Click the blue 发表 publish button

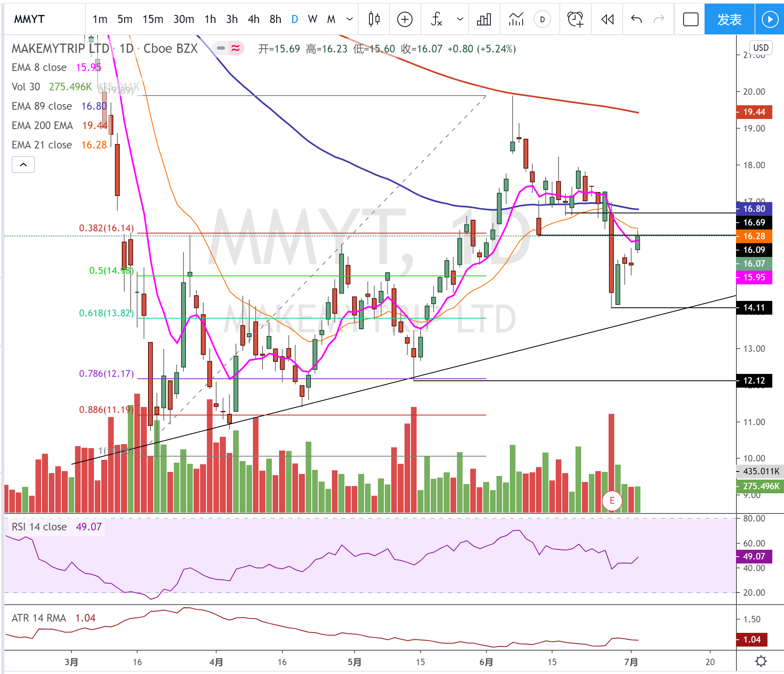point(729,19)
